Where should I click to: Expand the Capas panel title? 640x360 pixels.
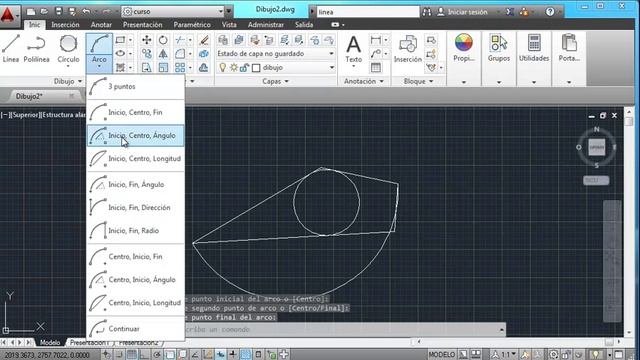click(276, 81)
